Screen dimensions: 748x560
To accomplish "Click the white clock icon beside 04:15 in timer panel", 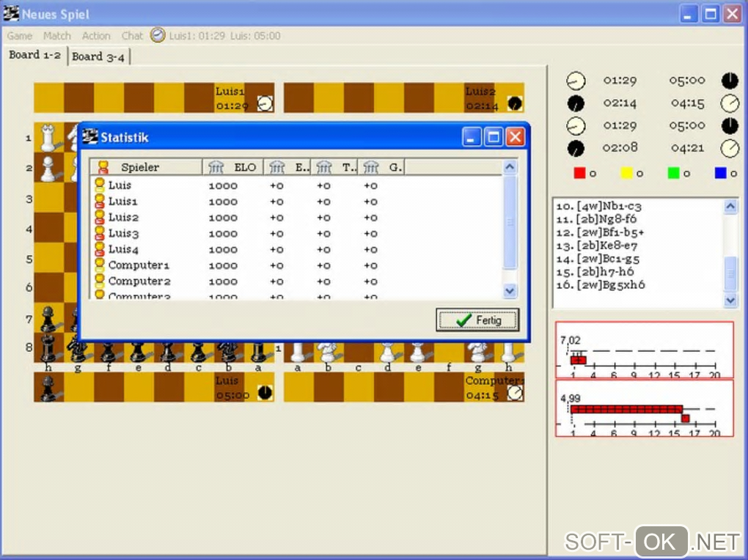I will [730, 103].
